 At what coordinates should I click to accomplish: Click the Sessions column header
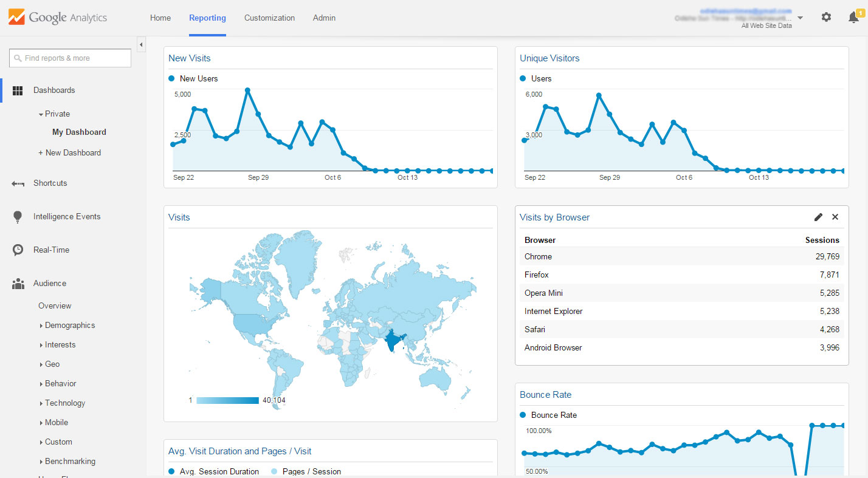822,241
